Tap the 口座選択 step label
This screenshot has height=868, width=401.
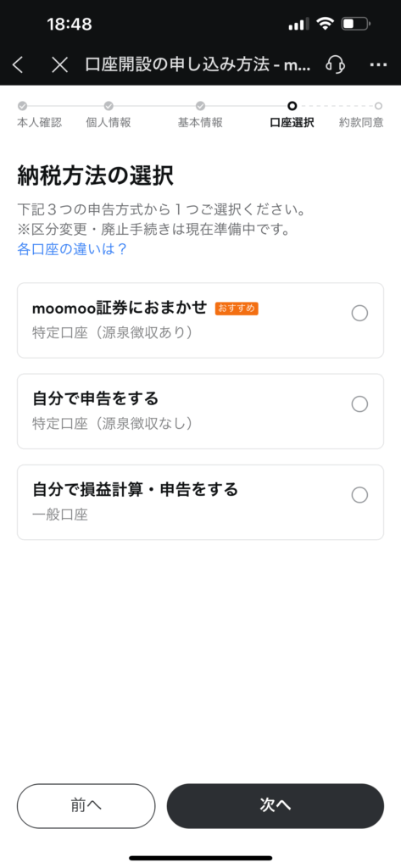point(292,122)
